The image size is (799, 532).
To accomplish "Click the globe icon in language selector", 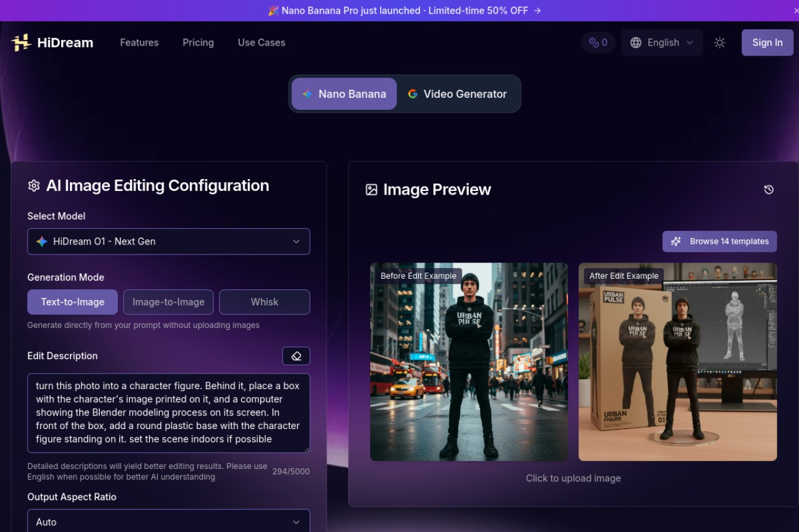I will [635, 42].
